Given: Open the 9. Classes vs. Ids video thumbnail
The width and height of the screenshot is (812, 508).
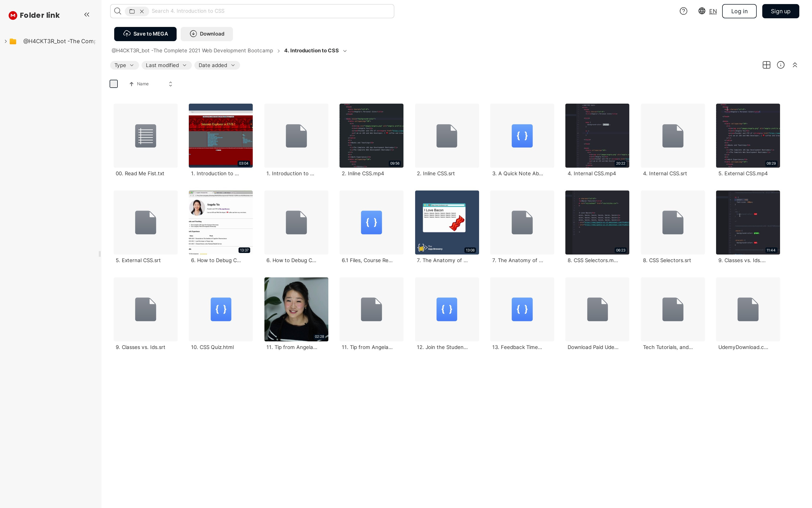Looking at the screenshot, I should click(748, 223).
